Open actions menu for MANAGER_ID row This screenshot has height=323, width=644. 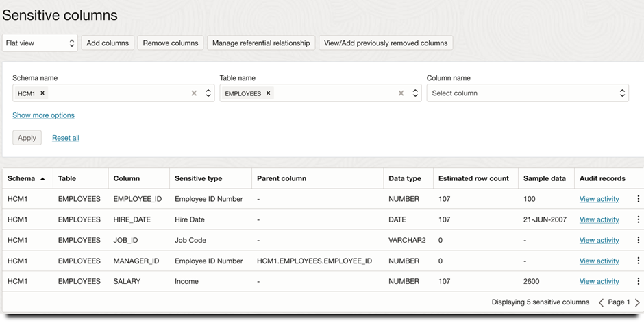click(x=638, y=261)
